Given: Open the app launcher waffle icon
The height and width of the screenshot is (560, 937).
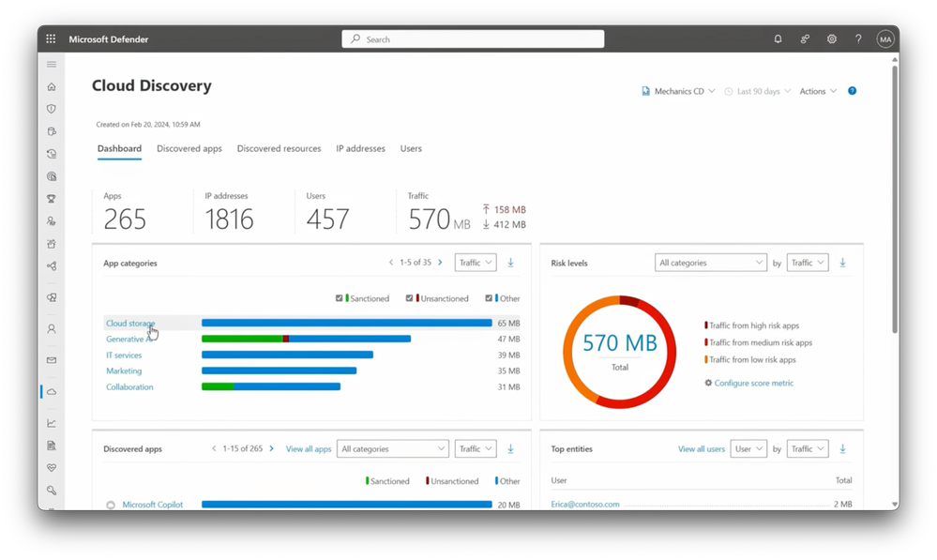Looking at the screenshot, I should (51, 38).
